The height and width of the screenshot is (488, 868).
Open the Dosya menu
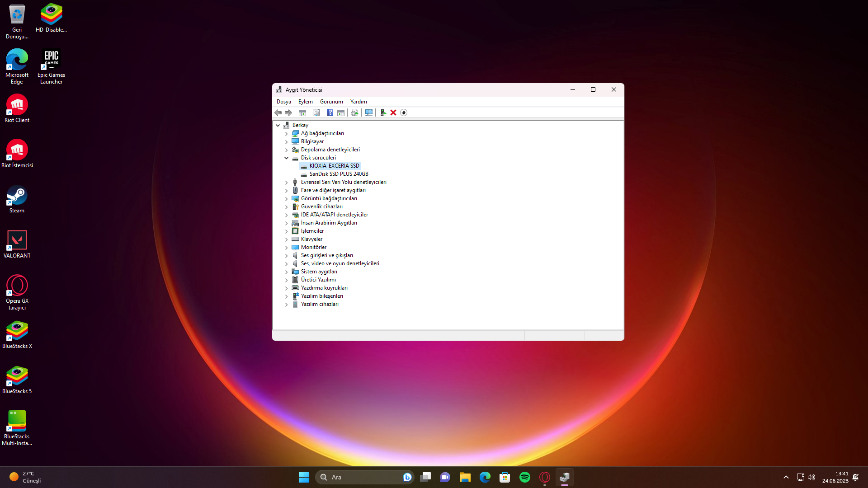point(283,102)
